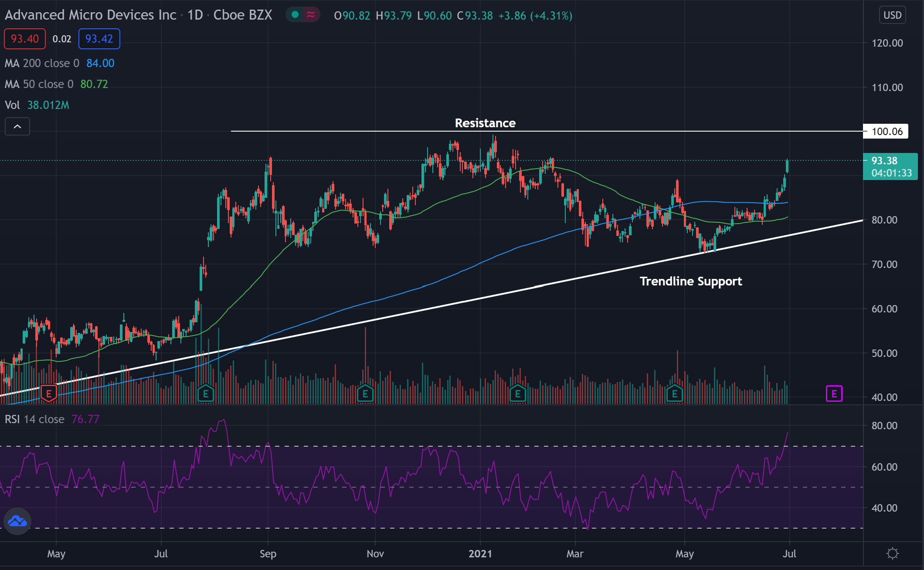This screenshot has width=924, height=570.
Task: Click the 100.06 resistance price label
Action: (886, 131)
